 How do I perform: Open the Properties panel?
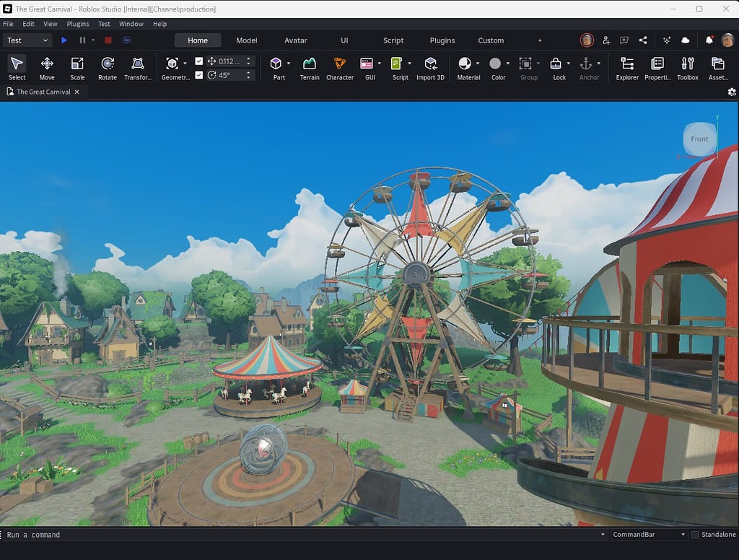coord(657,67)
